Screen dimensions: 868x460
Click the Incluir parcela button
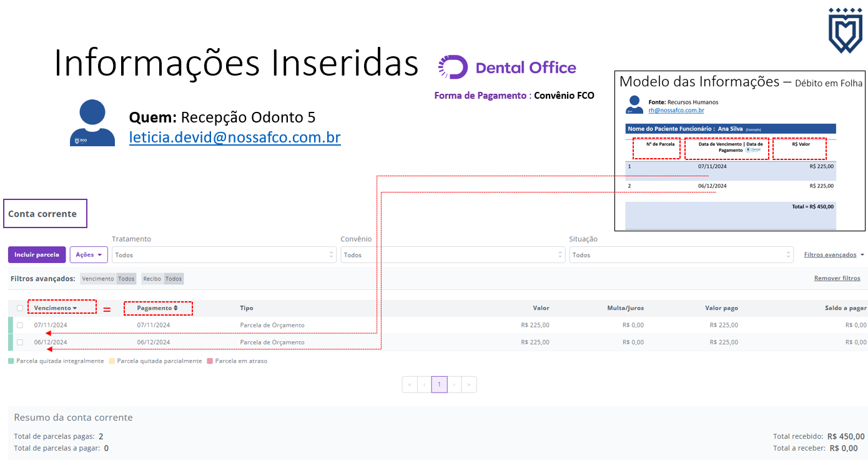(37, 254)
